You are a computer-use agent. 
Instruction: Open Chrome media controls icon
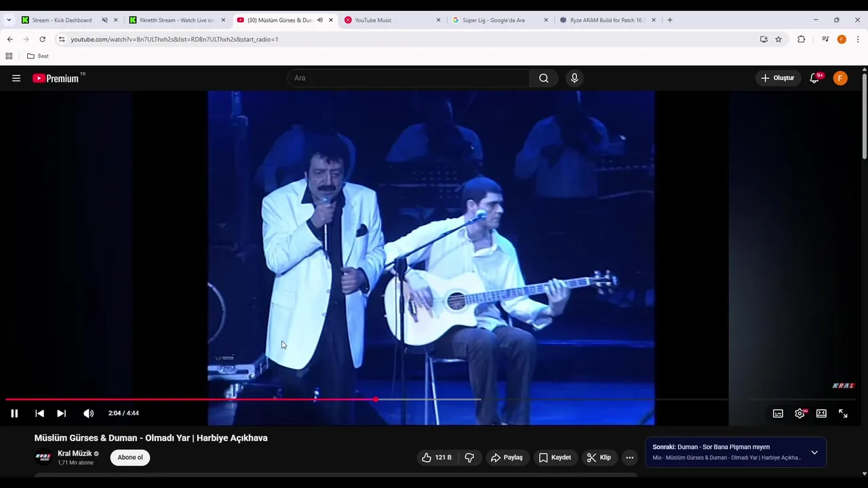pos(825,39)
